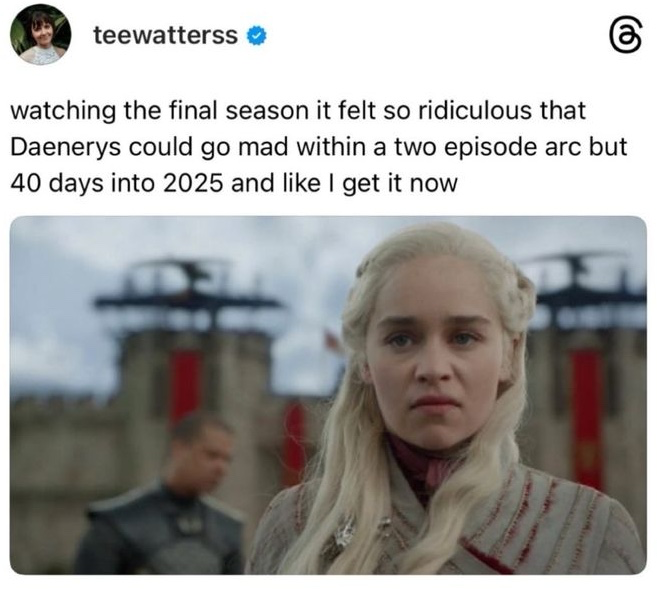Click the center red banner on wall
Image resolution: width=657 pixels, height=589 pixels.
[x=294, y=442]
